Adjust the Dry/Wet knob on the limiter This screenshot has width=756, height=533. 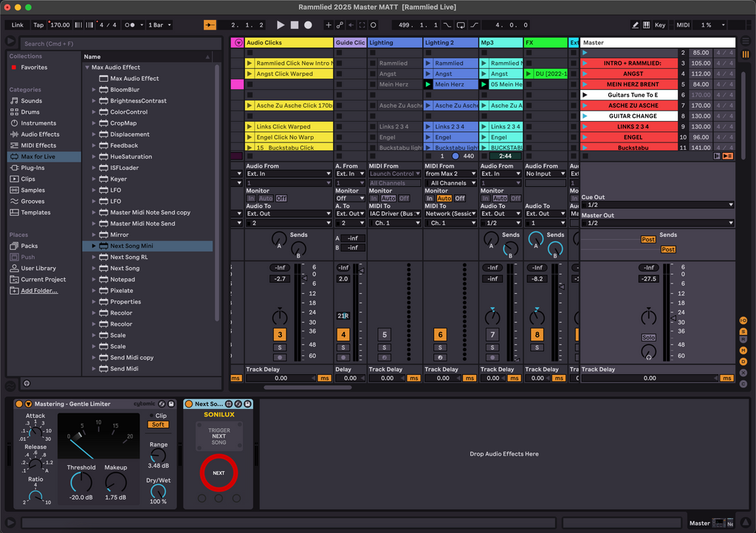159,489
